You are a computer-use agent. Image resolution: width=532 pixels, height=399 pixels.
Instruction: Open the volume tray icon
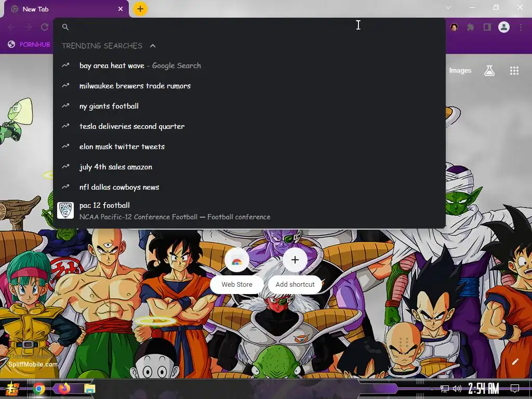pyautogui.click(x=457, y=389)
